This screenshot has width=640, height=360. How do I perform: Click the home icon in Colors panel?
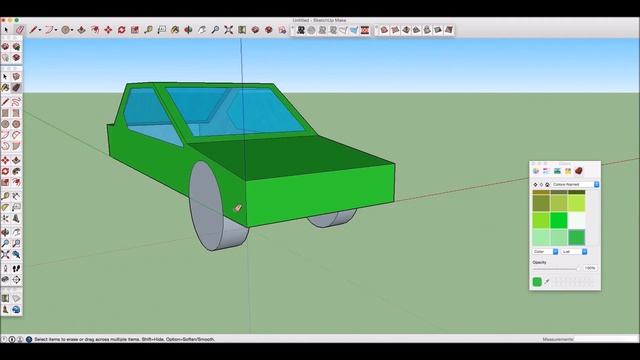click(x=547, y=184)
